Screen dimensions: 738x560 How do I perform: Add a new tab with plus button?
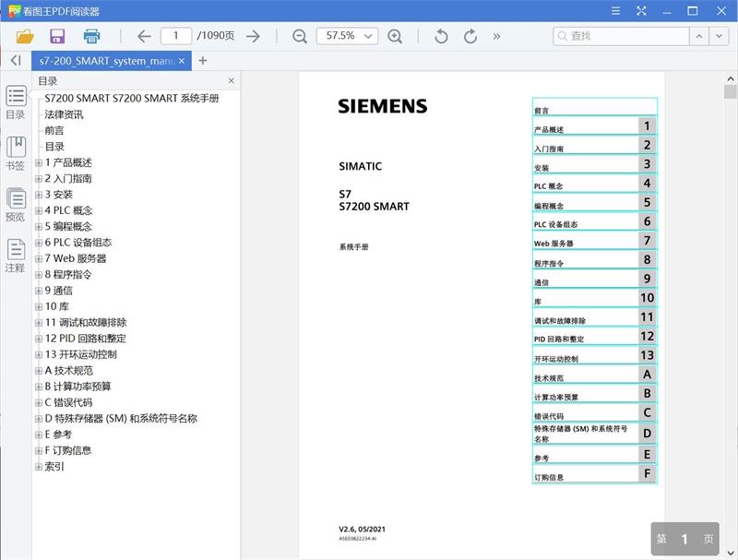(x=203, y=61)
